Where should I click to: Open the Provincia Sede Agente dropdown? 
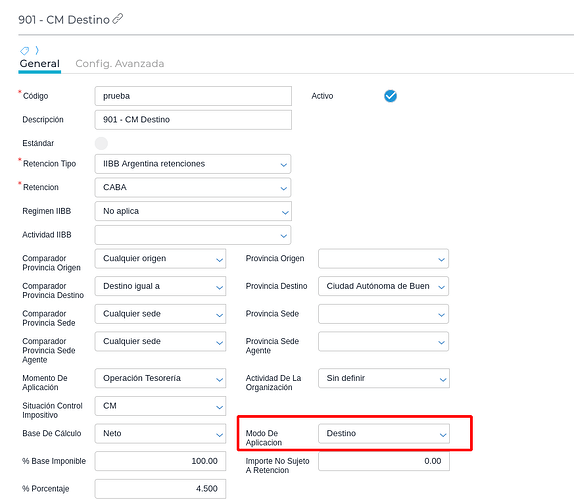(383, 342)
